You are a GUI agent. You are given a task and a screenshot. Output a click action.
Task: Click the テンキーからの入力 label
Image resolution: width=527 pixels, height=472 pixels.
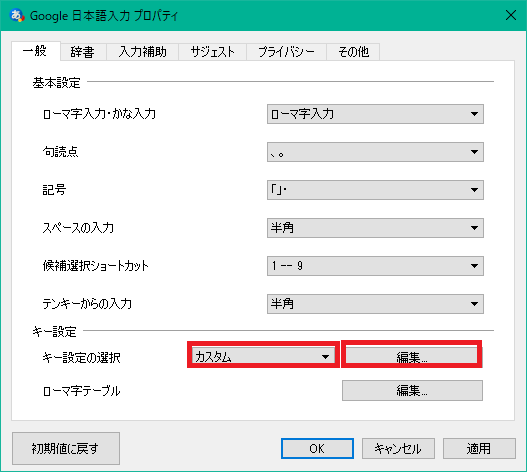(87, 304)
